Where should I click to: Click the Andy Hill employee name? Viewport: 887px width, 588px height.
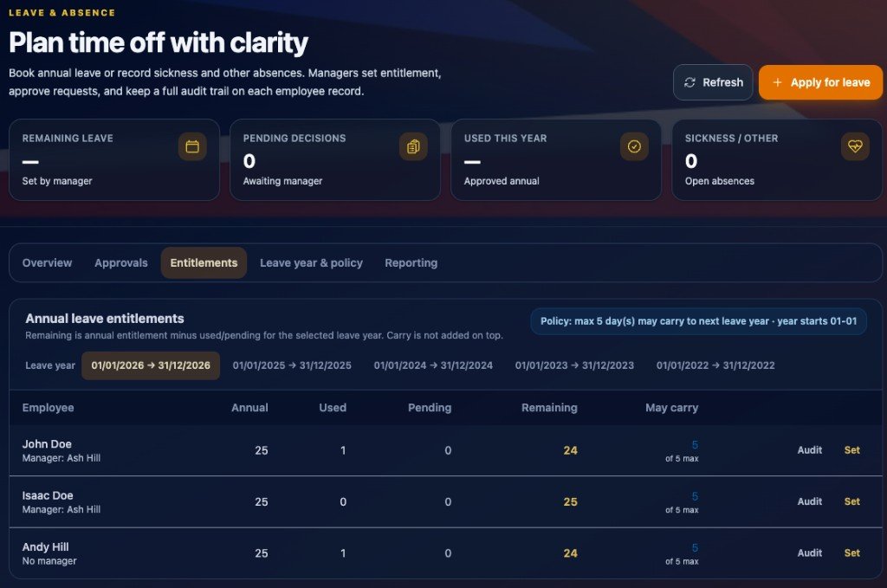(45, 546)
